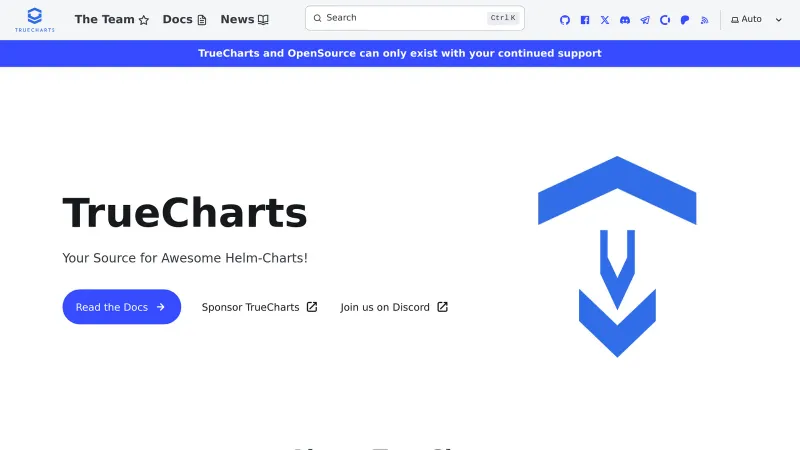Click the RSS feed icon
The height and width of the screenshot is (450, 800).
click(705, 20)
